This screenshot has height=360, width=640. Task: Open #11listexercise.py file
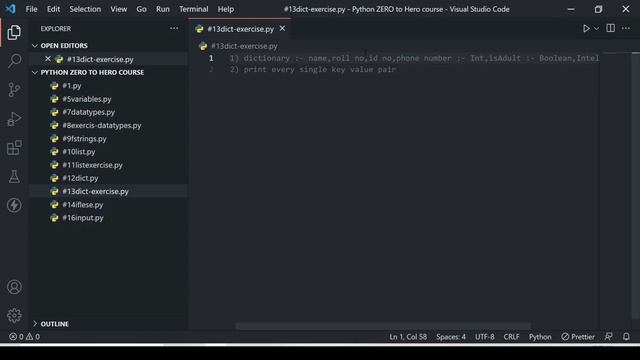pyautogui.click(x=109, y=165)
